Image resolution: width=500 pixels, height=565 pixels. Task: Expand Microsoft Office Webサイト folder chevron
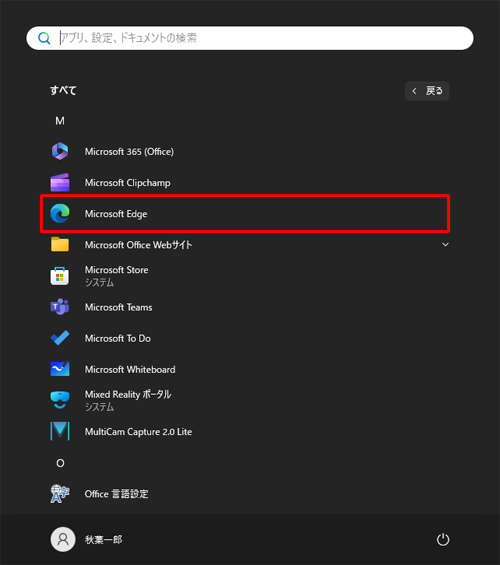[445, 245]
